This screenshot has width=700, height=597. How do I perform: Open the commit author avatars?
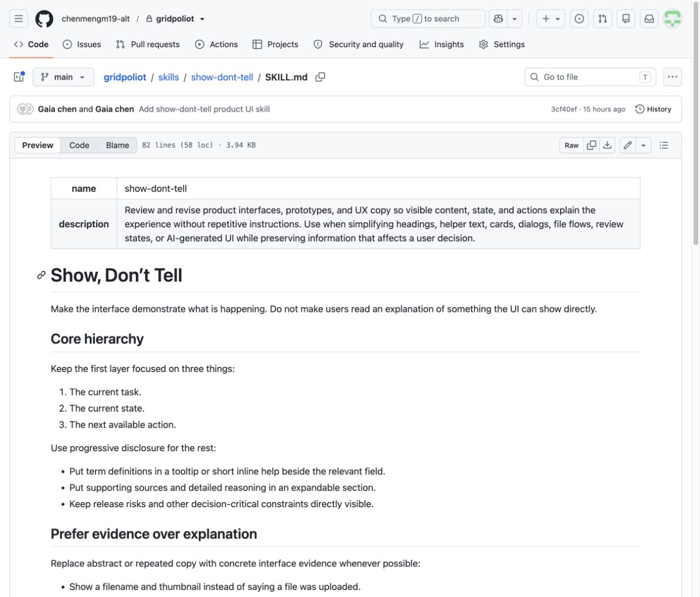25,109
